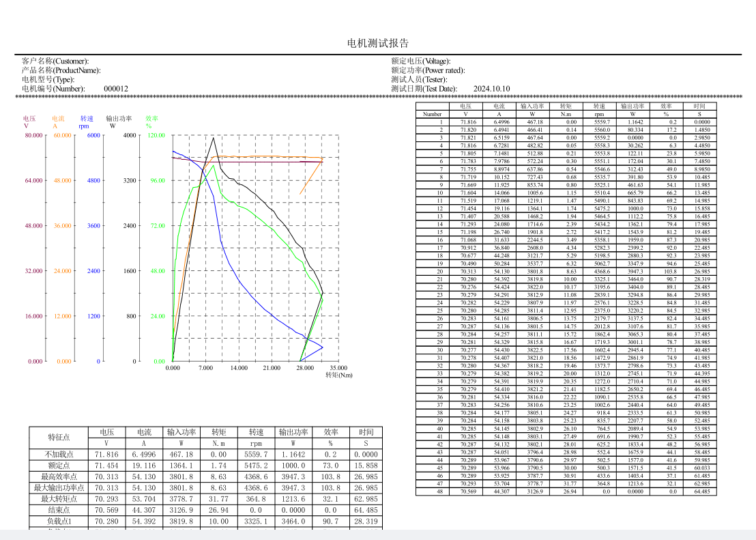Screen dimensions: 756x540
Task: Select 31.77 in the 最大转矩点 row
Action: (218, 499)
